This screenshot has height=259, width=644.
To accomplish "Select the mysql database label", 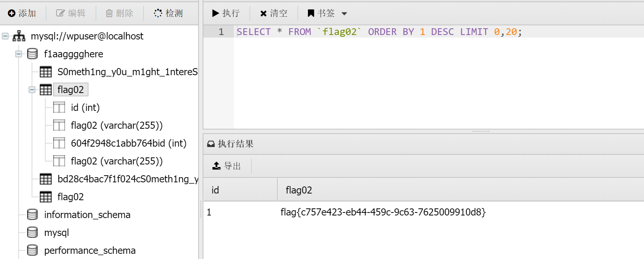I will pyautogui.click(x=57, y=233).
